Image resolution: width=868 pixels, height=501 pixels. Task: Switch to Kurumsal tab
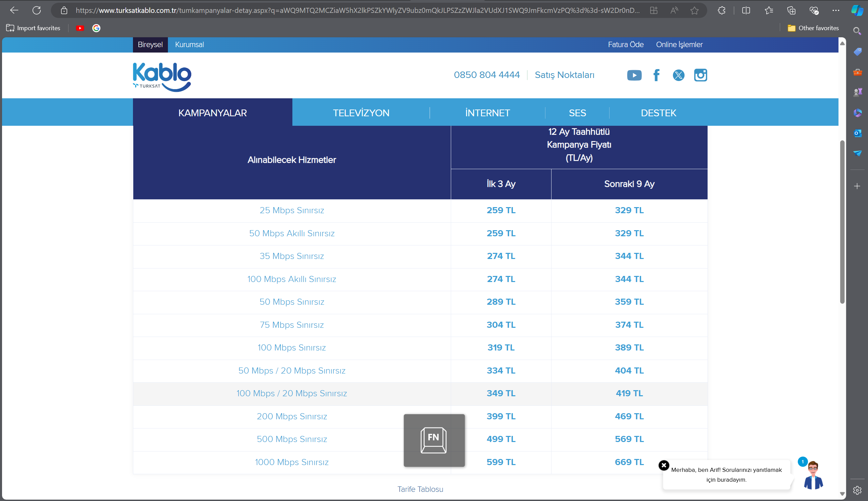(189, 45)
